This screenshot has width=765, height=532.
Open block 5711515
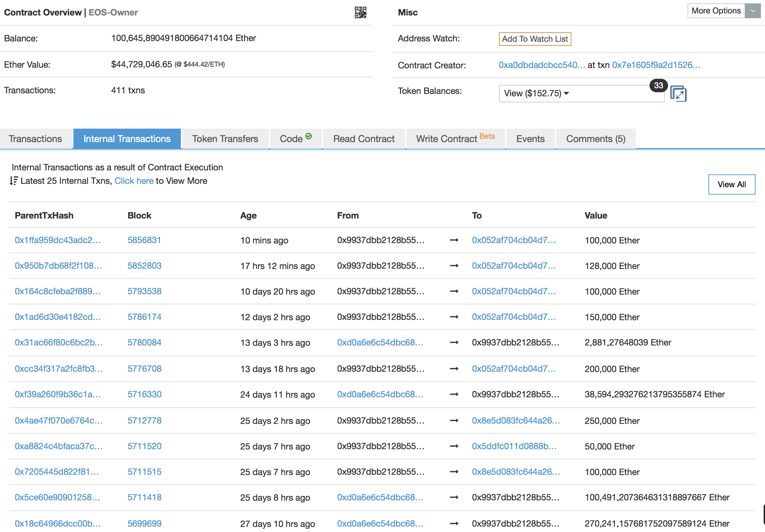point(144,472)
